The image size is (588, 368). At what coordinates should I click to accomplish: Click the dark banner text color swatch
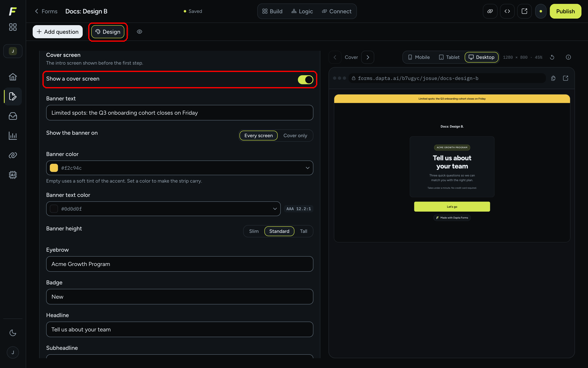pyautogui.click(x=54, y=209)
